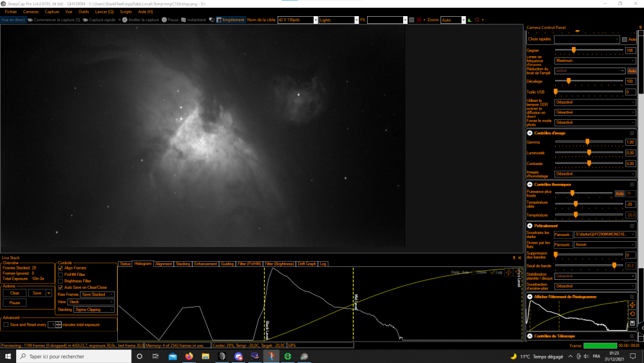This screenshot has width=644, height=363.
Task: Pin the Live Stack panel
Action: [x=514, y=258]
